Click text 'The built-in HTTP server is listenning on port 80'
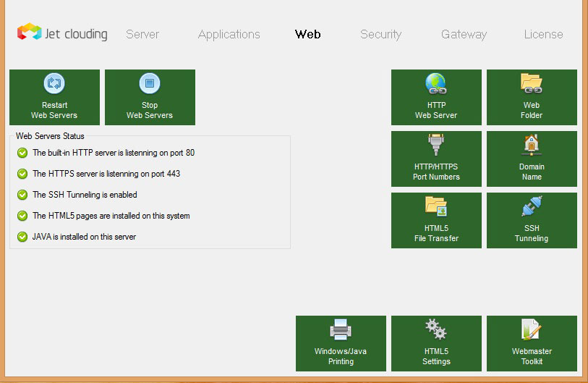The width and height of the screenshot is (588, 383). pos(114,153)
